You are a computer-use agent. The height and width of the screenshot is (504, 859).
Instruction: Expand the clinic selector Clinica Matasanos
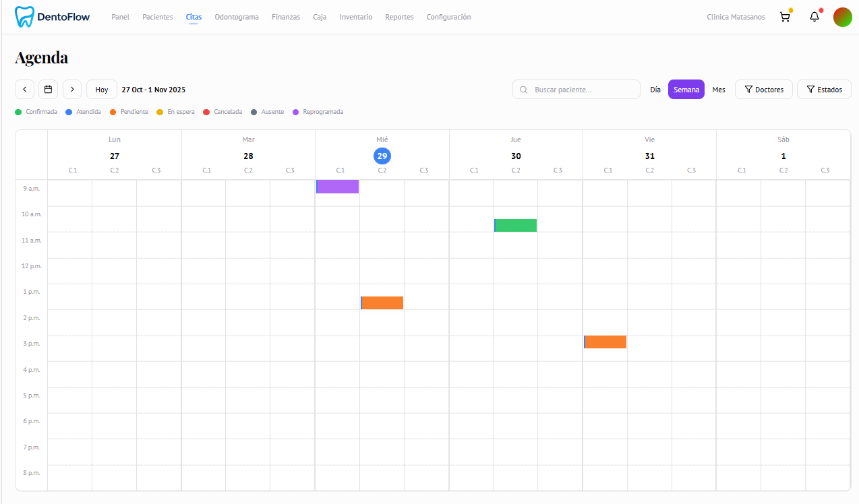(736, 17)
